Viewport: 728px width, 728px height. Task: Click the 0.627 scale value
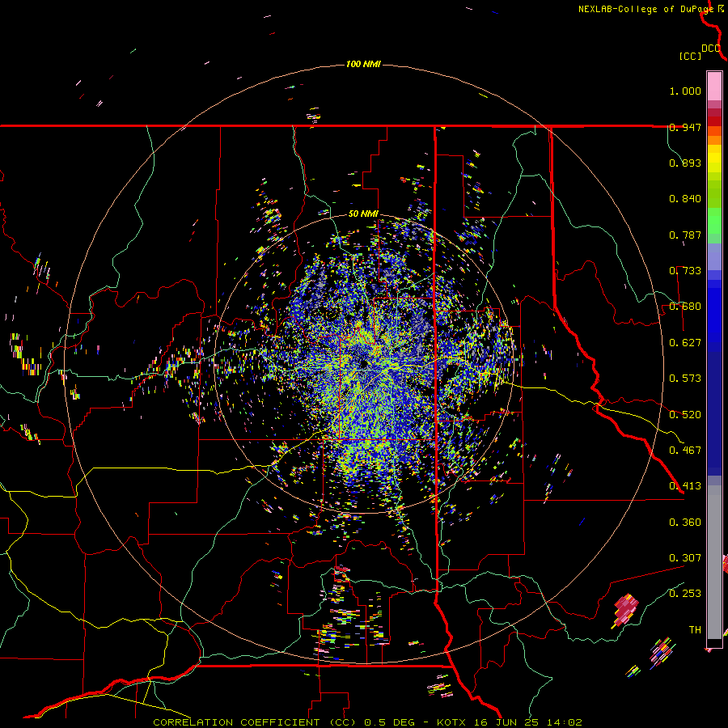685,343
